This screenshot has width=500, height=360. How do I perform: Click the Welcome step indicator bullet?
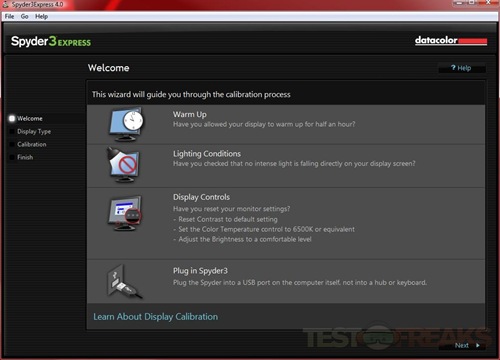pos(12,118)
